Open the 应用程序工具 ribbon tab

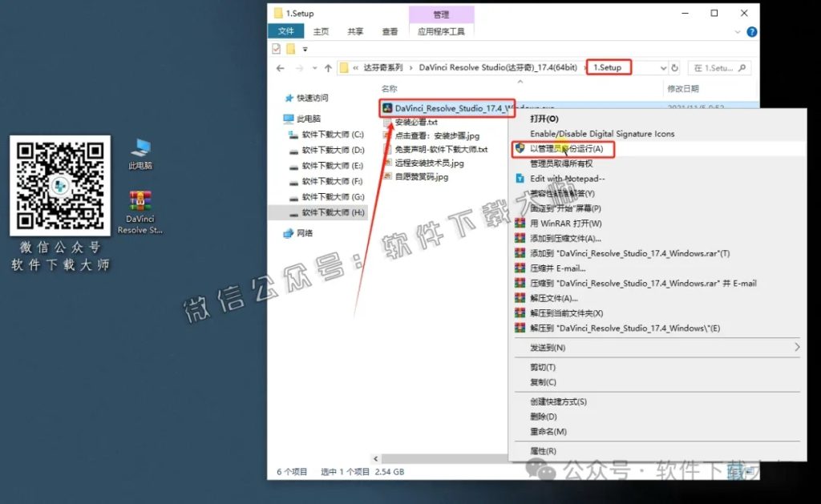pyautogui.click(x=443, y=31)
